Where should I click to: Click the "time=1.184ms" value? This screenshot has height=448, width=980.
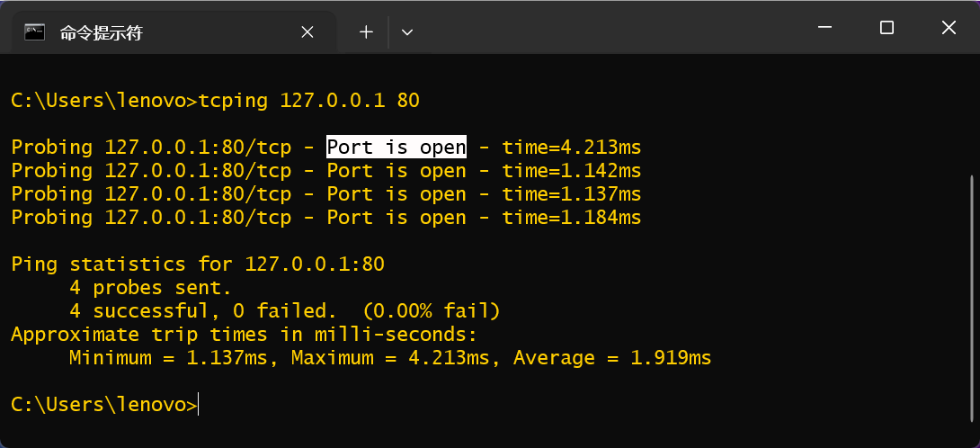point(572,217)
